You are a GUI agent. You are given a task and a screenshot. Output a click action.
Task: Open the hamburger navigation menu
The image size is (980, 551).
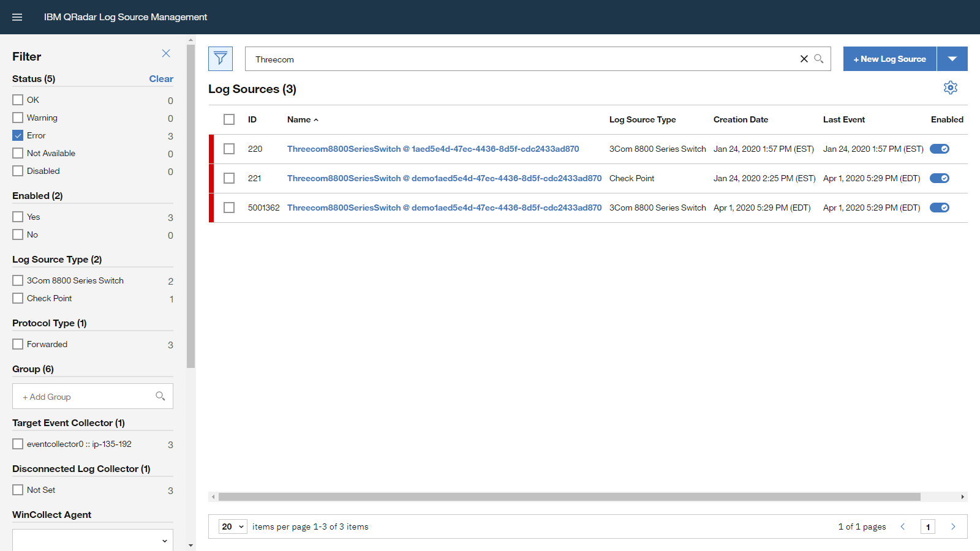coord(17,17)
